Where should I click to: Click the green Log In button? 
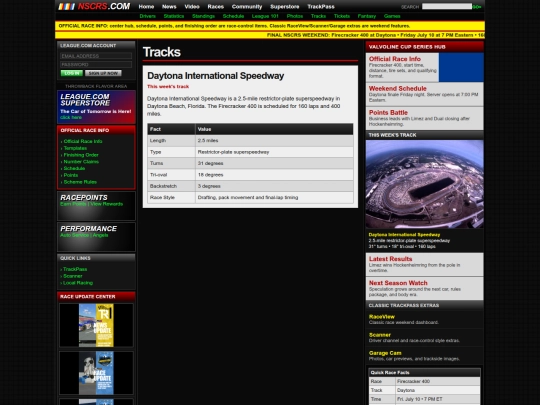(72, 73)
